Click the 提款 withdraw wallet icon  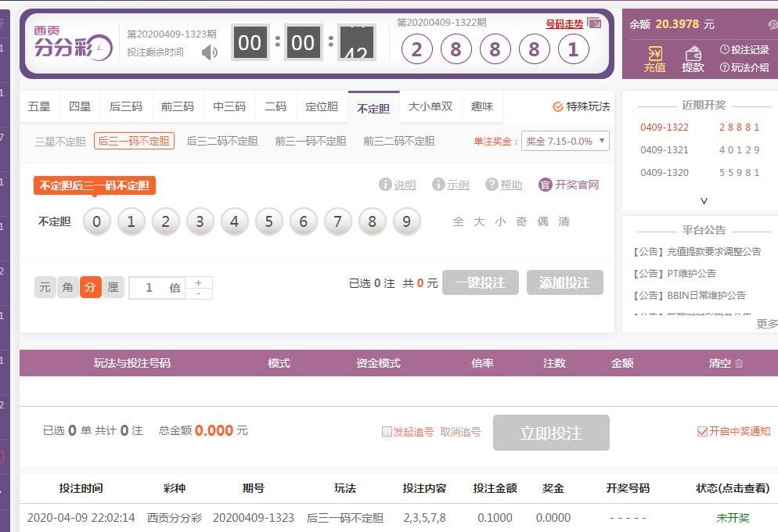click(x=693, y=59)
